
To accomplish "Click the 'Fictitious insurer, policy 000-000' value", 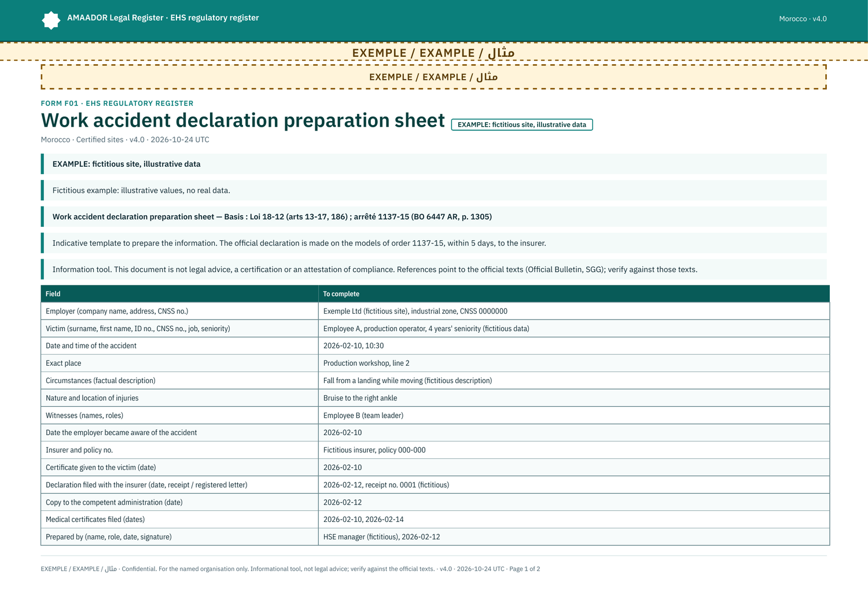I will pyautogui.click(x=574, y=450).
